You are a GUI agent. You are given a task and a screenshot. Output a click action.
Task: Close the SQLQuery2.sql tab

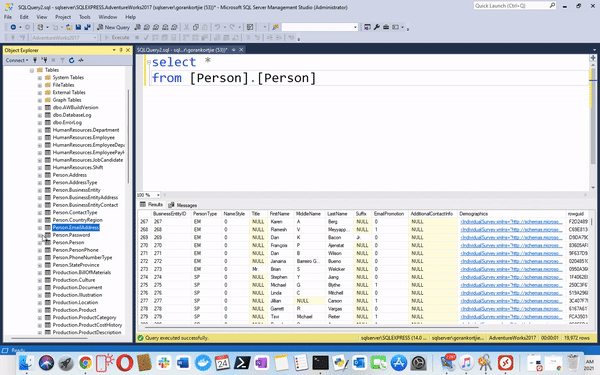pyautogui.click(x=241, y=50)
